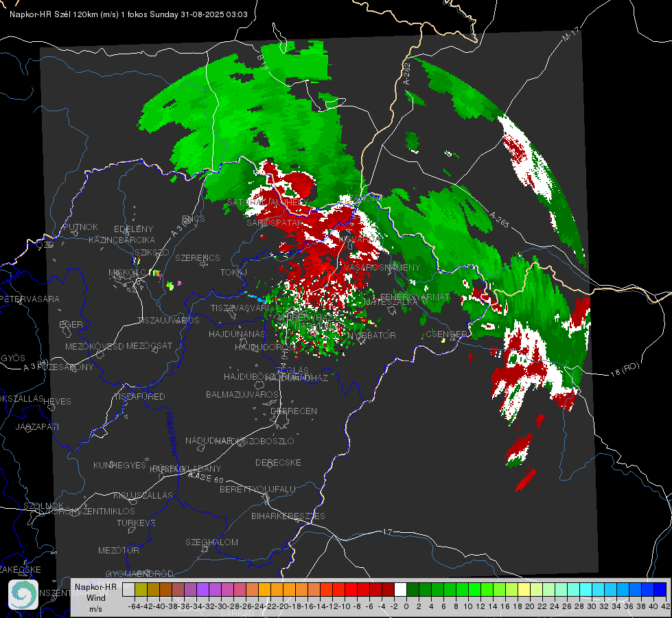The width and height of the screenshot is (672, 618).
Task: Click the KUNHEGYES label
Action: pyautogui.click(x=119, y=466)
